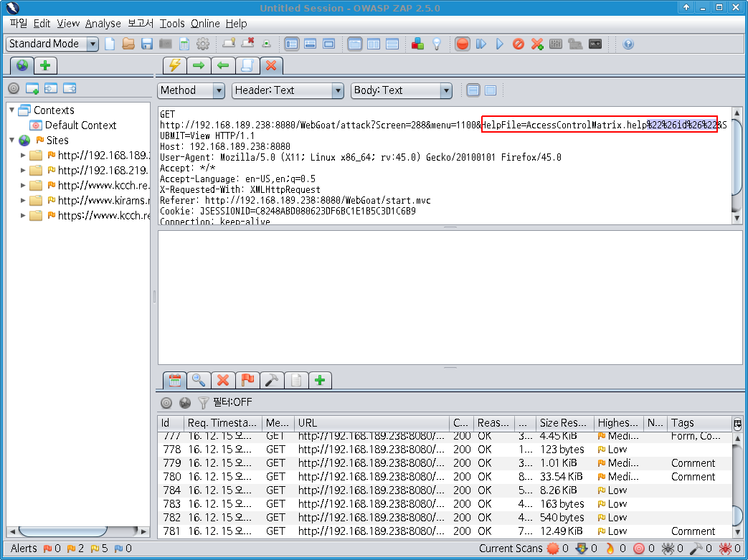Save the session with the floppy disk icon

(x=147, y=44)
